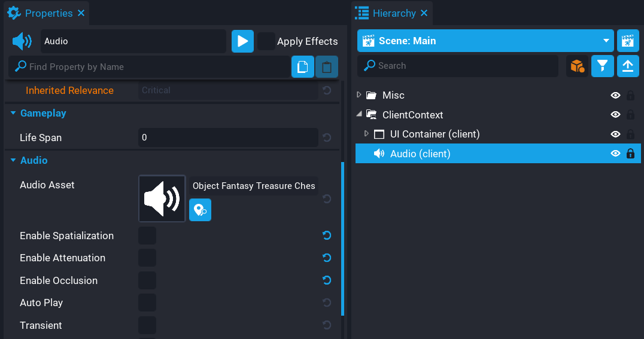The height and width of the screenshot is (339, 644).
Task: Enable the Auto Play checkbox
Action: coord(147,303)
